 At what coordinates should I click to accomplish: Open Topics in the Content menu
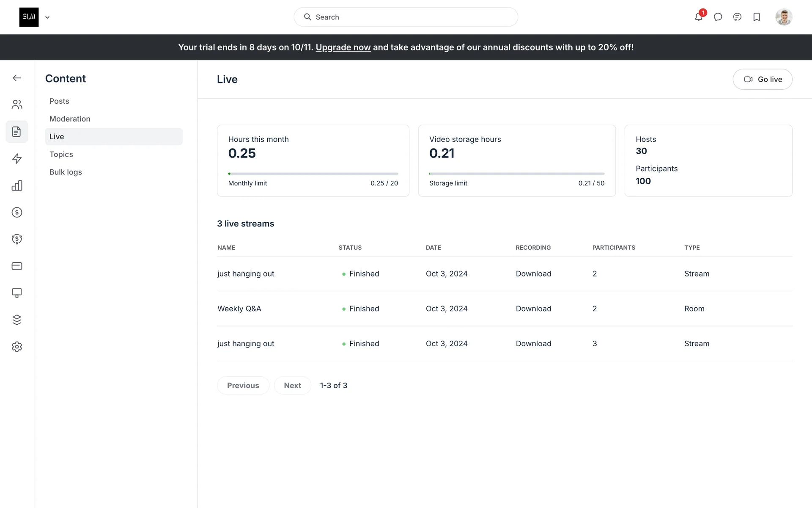(x=61, y=155)
